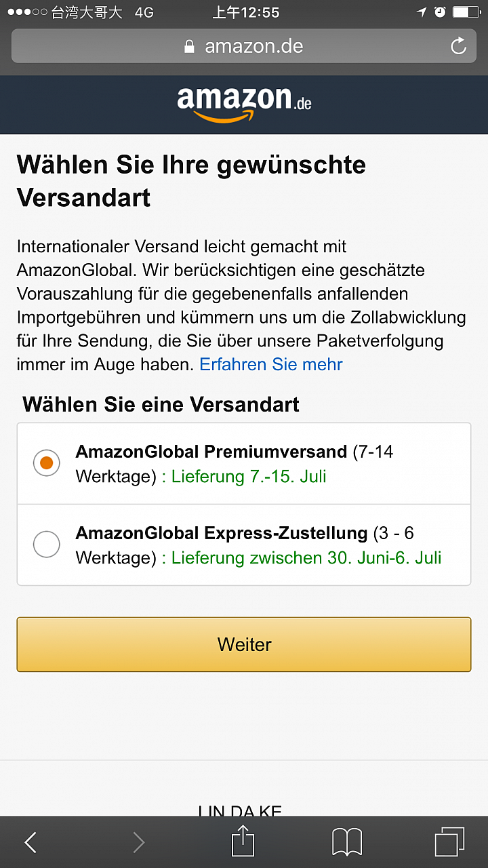Tap the battery indicator icon
488x868 pixels.
tap(466, 12)
